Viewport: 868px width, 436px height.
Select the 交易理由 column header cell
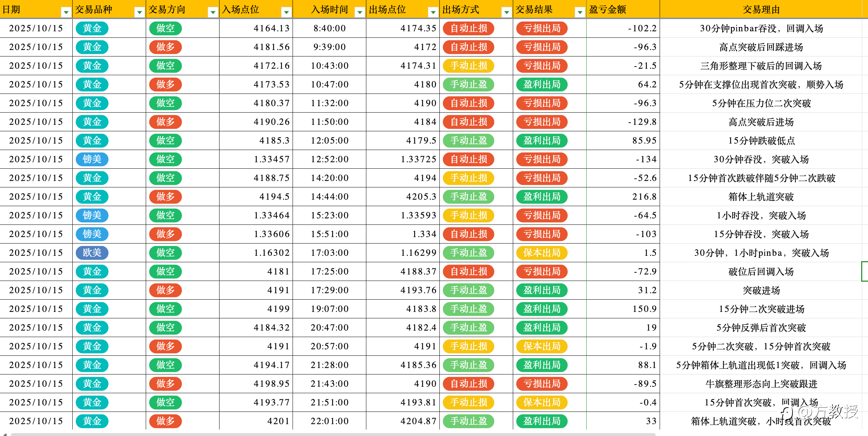(761, 10)
